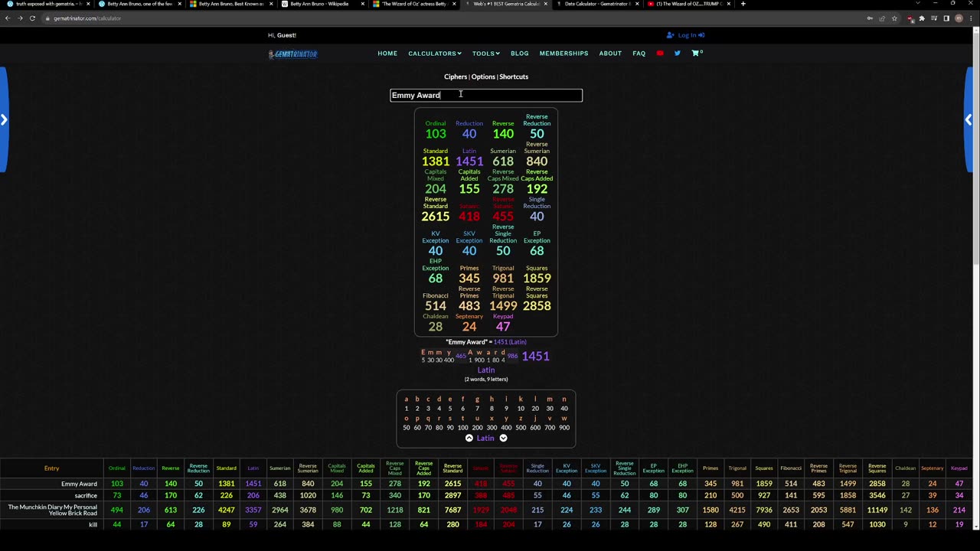Open the MEMBERSHIPS menu item
The height and width of the screenshot is (551, 980).
tap(563, 54)
